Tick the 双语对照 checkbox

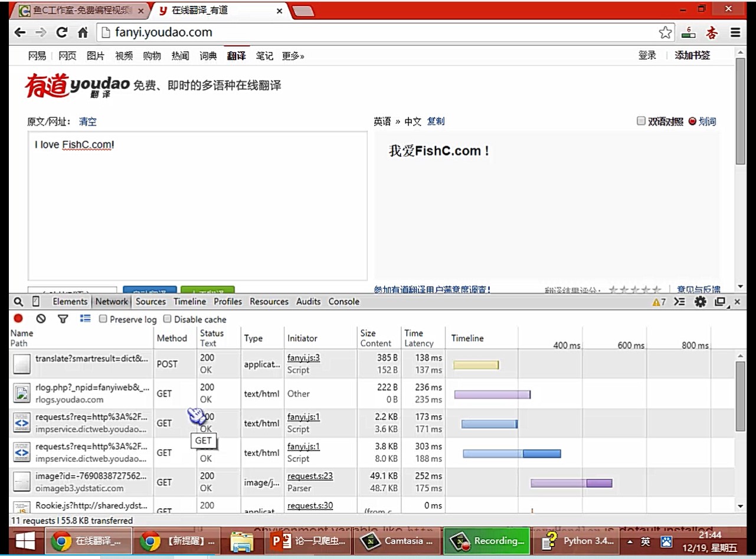641,121
